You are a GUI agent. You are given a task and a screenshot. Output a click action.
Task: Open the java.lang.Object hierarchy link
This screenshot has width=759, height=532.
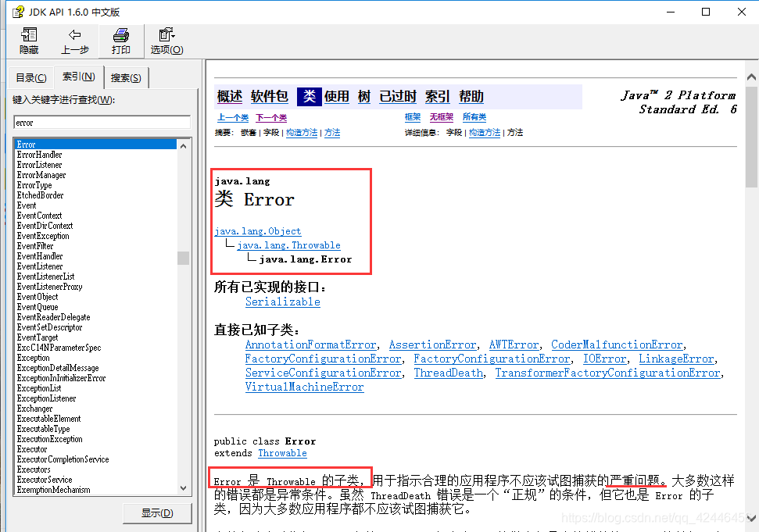pos(258,231)
